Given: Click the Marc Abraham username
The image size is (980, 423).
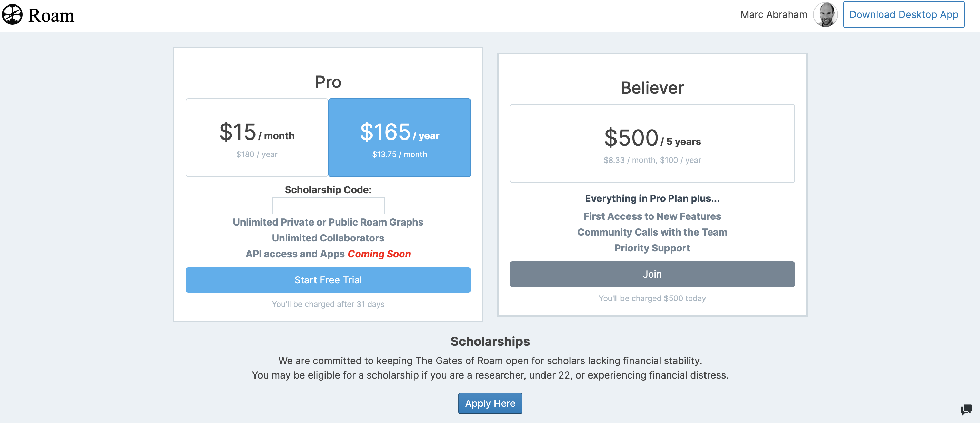Looking at the screenshot, I should coord(773,15).
